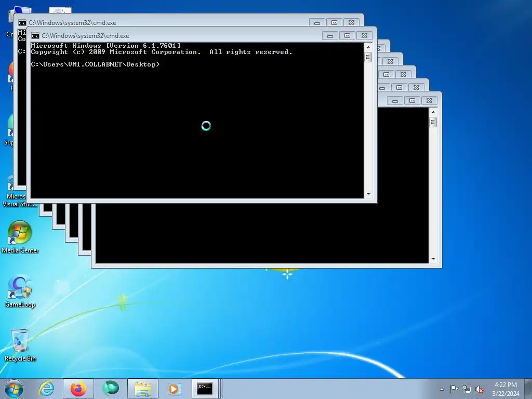Image resolution: width=532 pixels, height=399 pixels.
Task: Select the GameLoop desktop shortcut
Action: coord(20,291)
